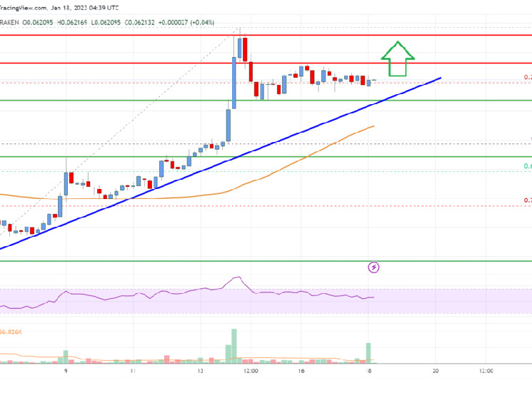The image size is (532, 398).
Task: Select the orange moving average line
Action: coord(187,196)
